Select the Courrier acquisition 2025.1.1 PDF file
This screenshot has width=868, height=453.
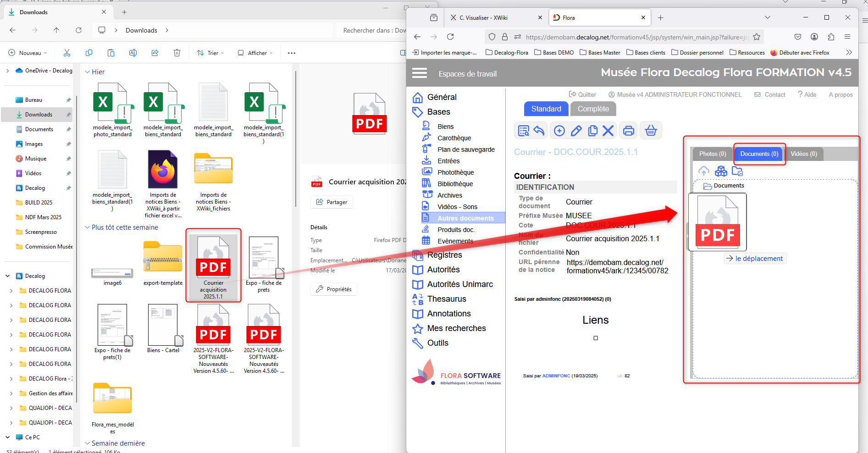point(213,265)
